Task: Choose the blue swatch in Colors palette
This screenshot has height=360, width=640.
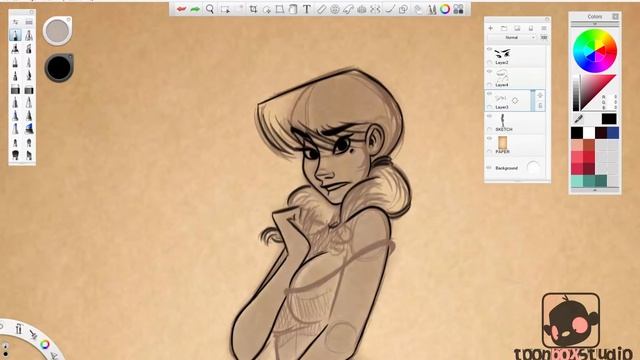Action: coord(613,133)
